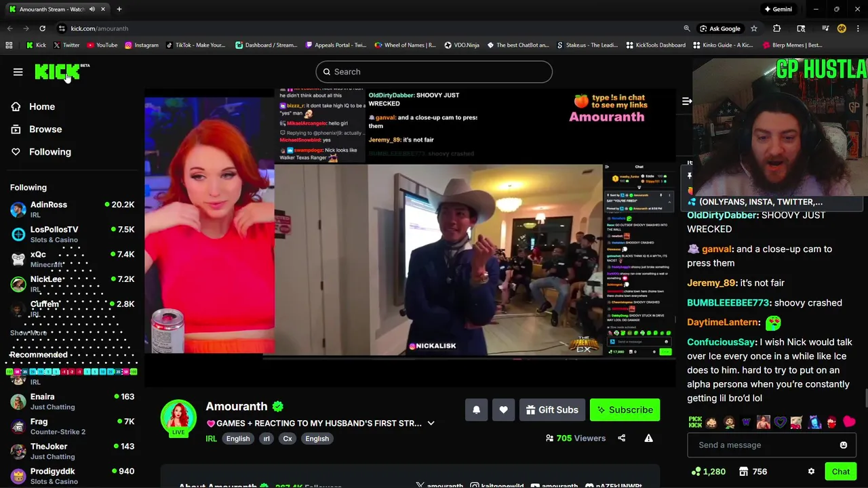Click the Gemini button in Chrome
This screenshot has width=868, height=488.
coord(778,9)
